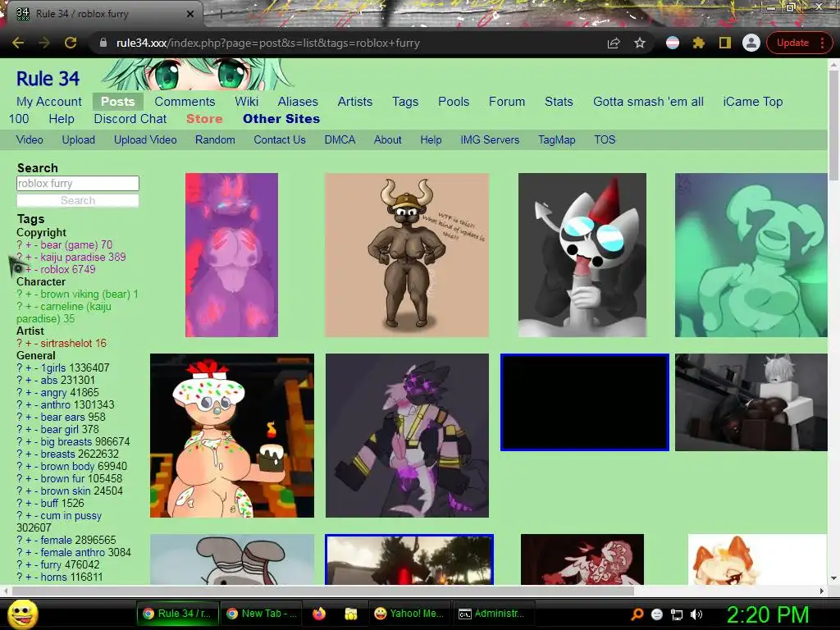Open the kaiju paradise copyright tag

tap(74, 257)
